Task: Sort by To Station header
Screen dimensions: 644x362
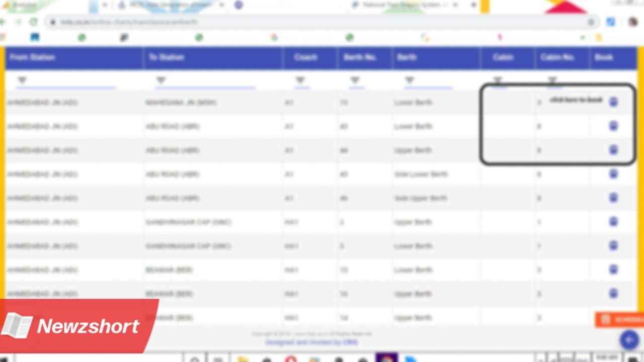Action: tap(166, 57)
